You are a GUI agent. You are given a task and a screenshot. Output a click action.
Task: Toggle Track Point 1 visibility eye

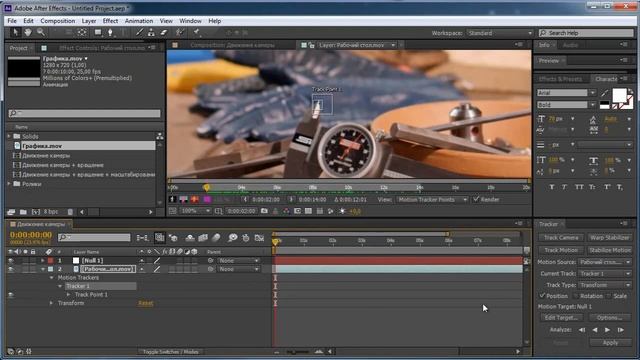pos(11,295)
